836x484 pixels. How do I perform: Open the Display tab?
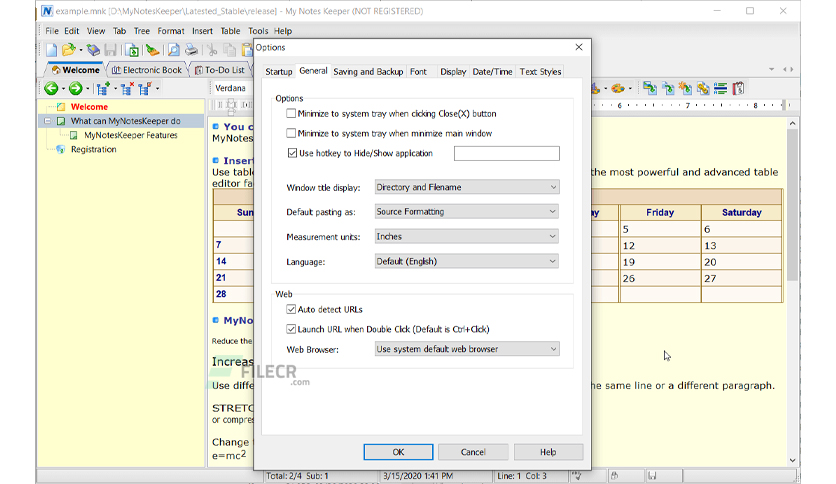(453, 71)
